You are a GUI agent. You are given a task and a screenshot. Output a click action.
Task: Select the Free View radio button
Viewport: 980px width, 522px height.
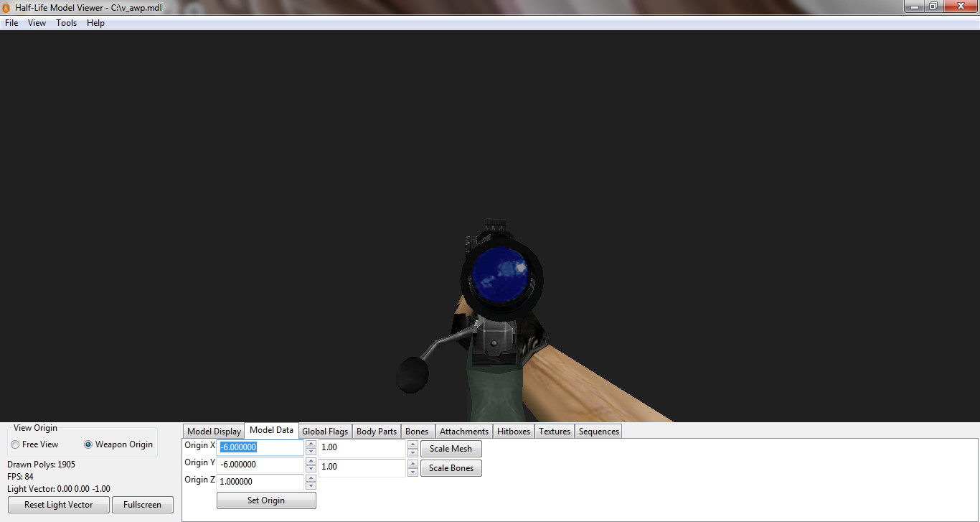coord(15,444)
